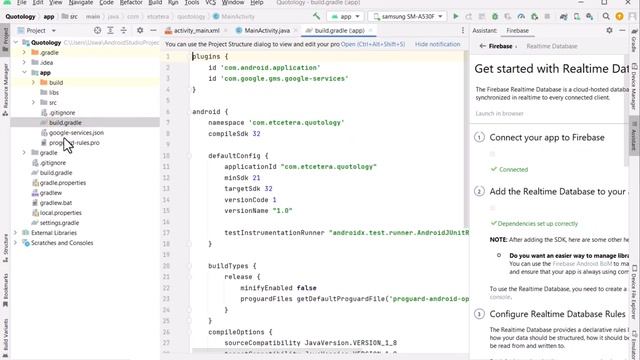The height and width of the screenshot is (360, 640).
Task: Click the src breadcrumb in navigation bar
Action: pos(69,16)
